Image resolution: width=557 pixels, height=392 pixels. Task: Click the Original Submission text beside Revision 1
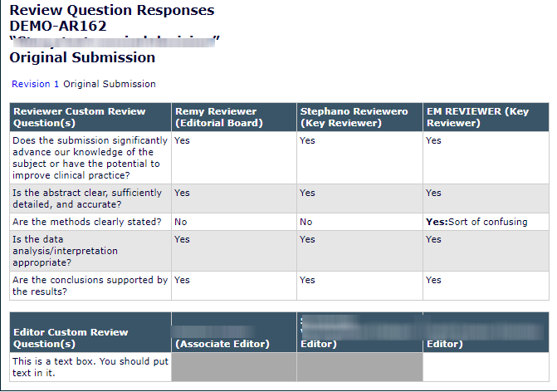[110, 84]
